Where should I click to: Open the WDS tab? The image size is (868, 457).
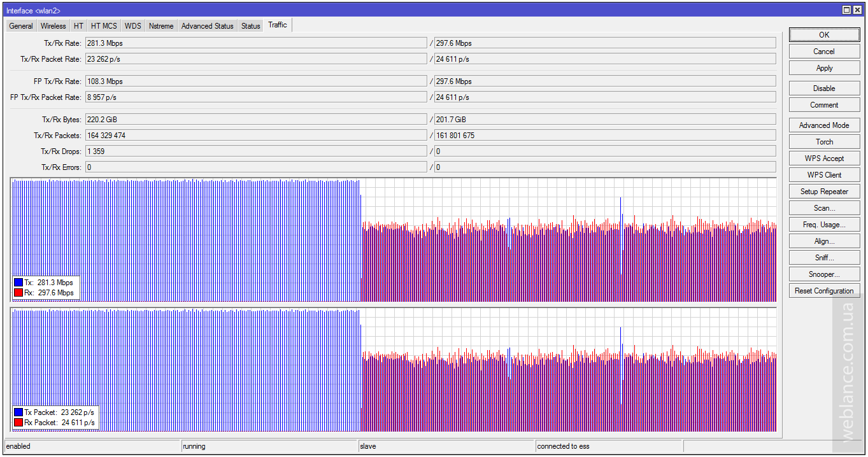133,26
